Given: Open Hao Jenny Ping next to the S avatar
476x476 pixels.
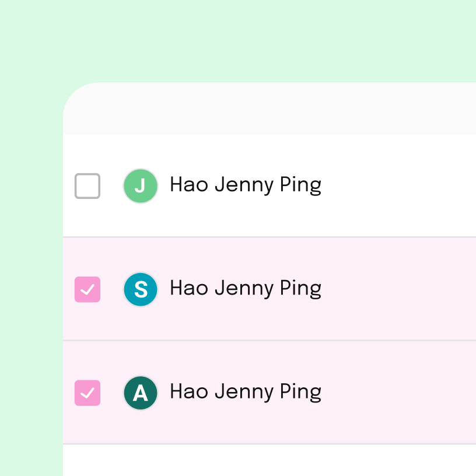Looking at the screenshot, I should point(245,289).
